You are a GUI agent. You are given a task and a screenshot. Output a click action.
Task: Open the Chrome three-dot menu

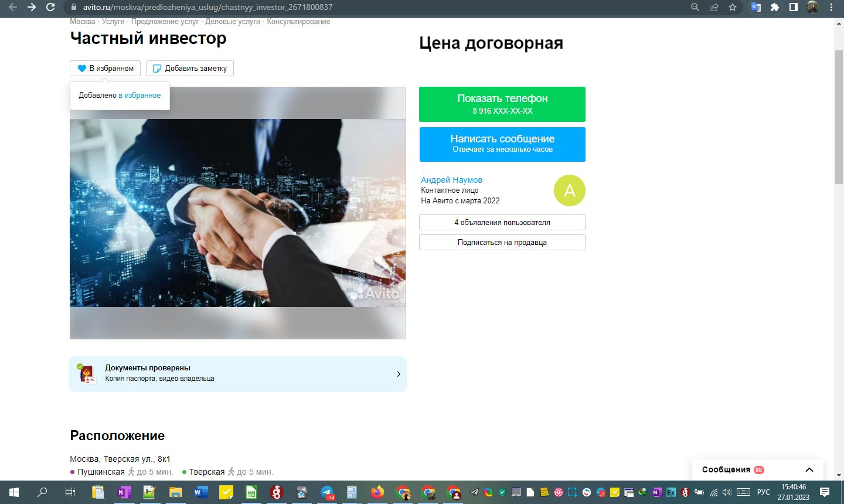pyautogui.click(x=831, y=7)
